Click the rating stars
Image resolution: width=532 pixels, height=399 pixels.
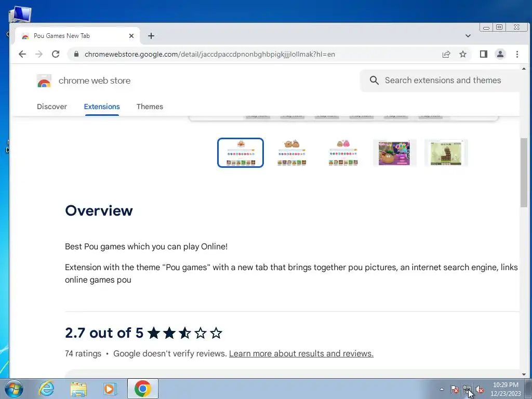(x=185, y=333)
